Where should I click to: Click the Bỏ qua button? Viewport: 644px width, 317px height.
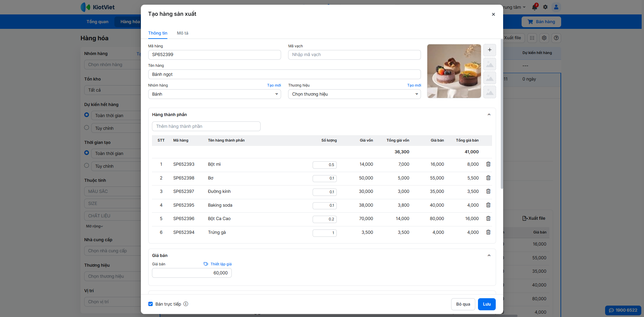463,304
